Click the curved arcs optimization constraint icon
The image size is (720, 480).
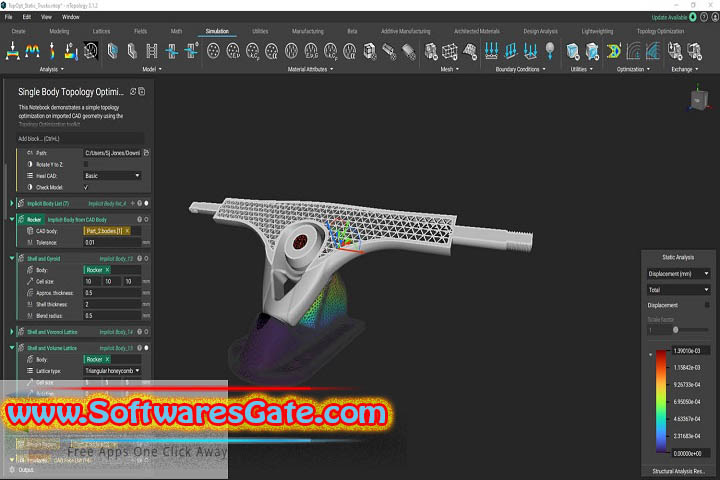(634, 51)
